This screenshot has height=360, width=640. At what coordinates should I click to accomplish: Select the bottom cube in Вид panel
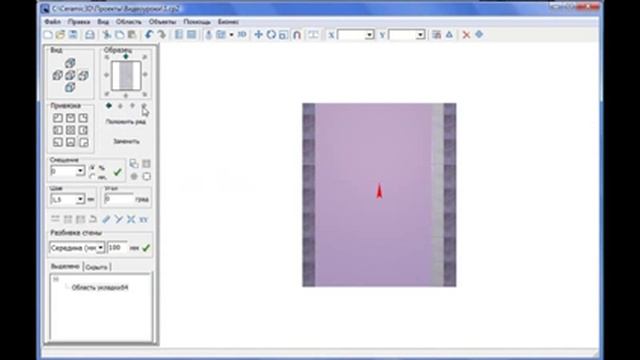[70, 87]
